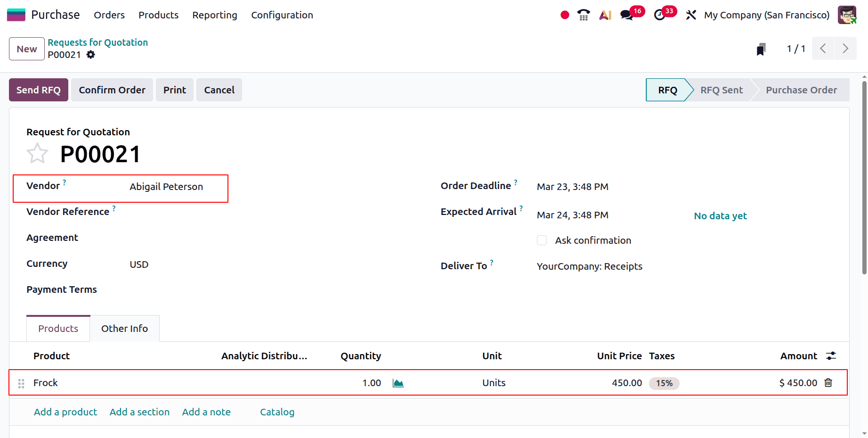868x438 pixels.
Task: Show Vendor Reference help question mark
Action: pos(114,208)
